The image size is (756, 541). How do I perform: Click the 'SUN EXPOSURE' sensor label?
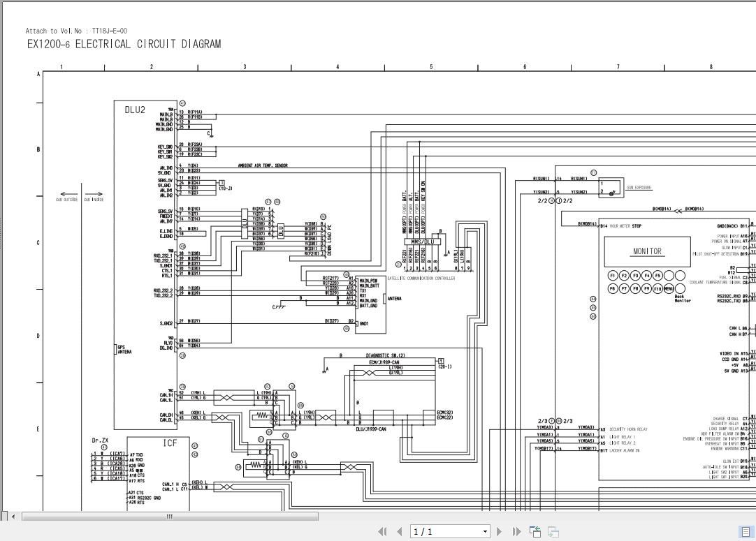click(639, 187)
